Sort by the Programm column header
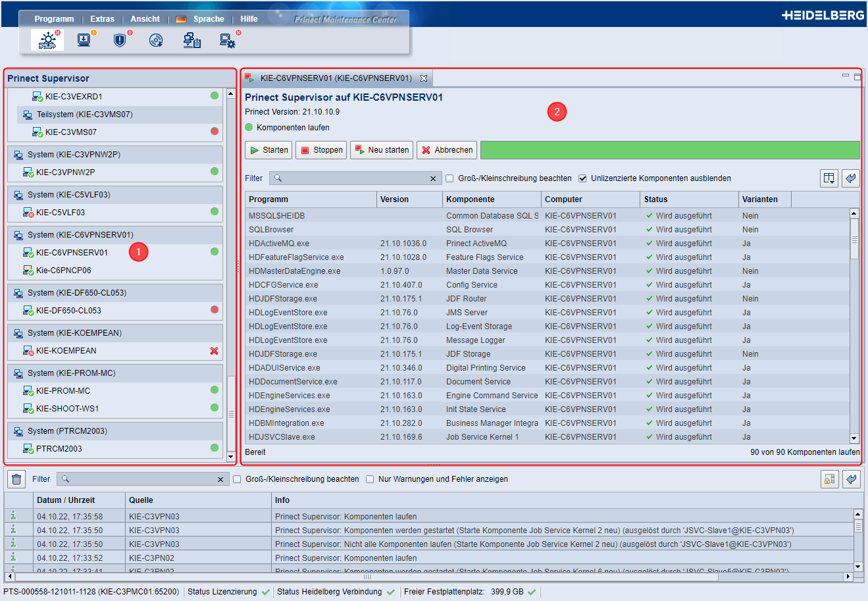The image size is (868, 601). pos(311,199)
